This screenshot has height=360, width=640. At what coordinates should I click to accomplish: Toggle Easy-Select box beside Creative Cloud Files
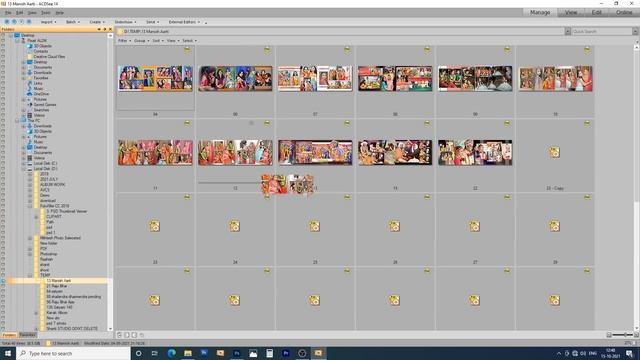tap(3, 57)
